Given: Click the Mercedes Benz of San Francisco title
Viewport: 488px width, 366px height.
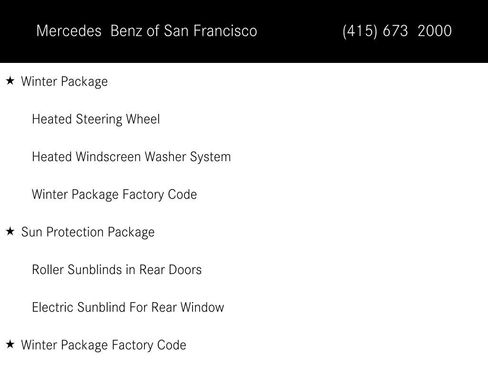Looking at the screenshot, I should 147,31.
